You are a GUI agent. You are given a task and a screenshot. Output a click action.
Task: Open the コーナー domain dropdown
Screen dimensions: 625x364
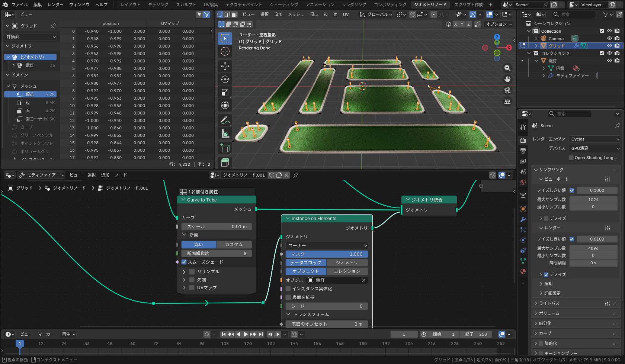click(327, 246)
